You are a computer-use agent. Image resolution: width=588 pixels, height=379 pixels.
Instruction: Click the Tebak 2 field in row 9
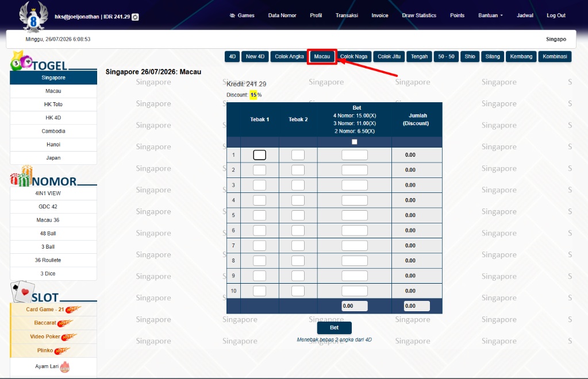(x=298, y=276)
